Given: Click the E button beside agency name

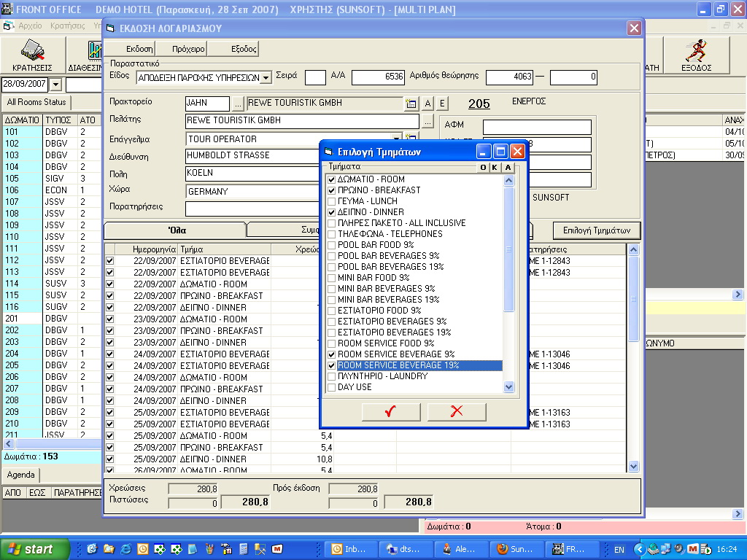Looking at the screenshot, I should click(442, 104).
